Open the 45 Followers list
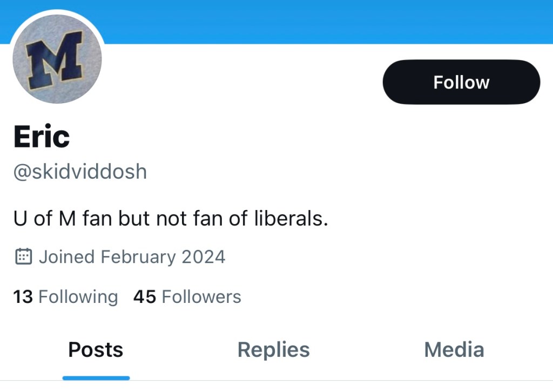This screenshot has width=553, height=392. 187,296
